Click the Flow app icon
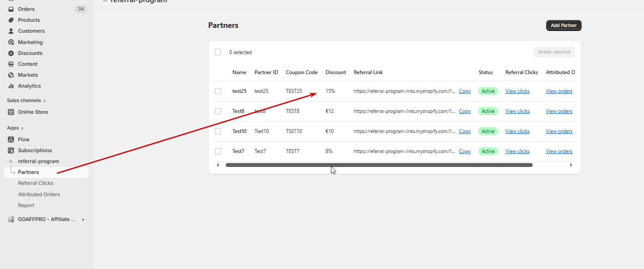The width and height of the screenshot is (644, 269). [11, 140]
